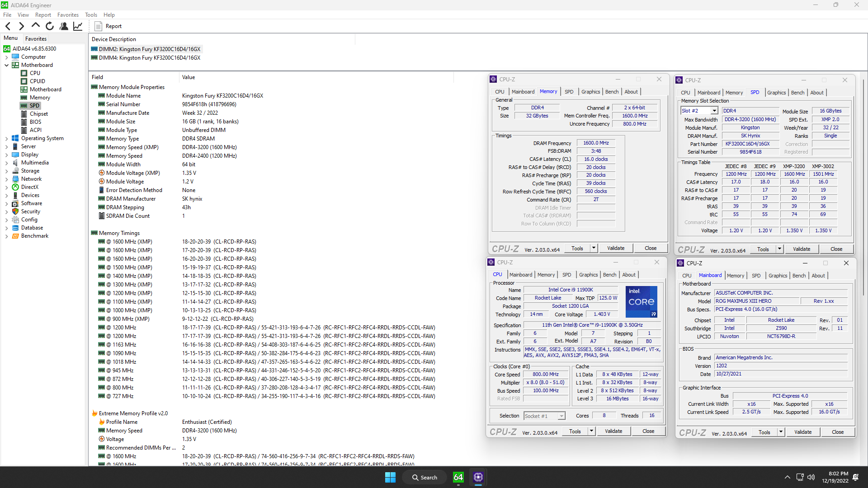
Task: Select the Memory node in the tree
Action: point(40,98)
